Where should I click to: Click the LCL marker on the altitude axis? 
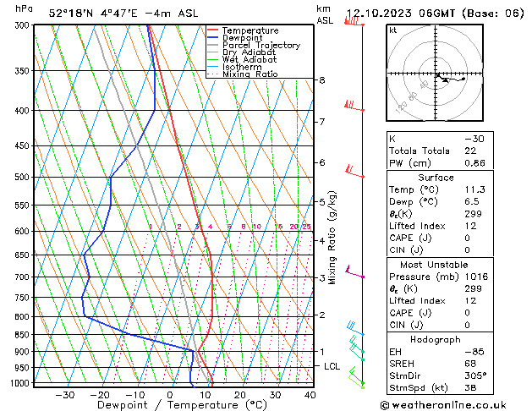tap(332, 366)
